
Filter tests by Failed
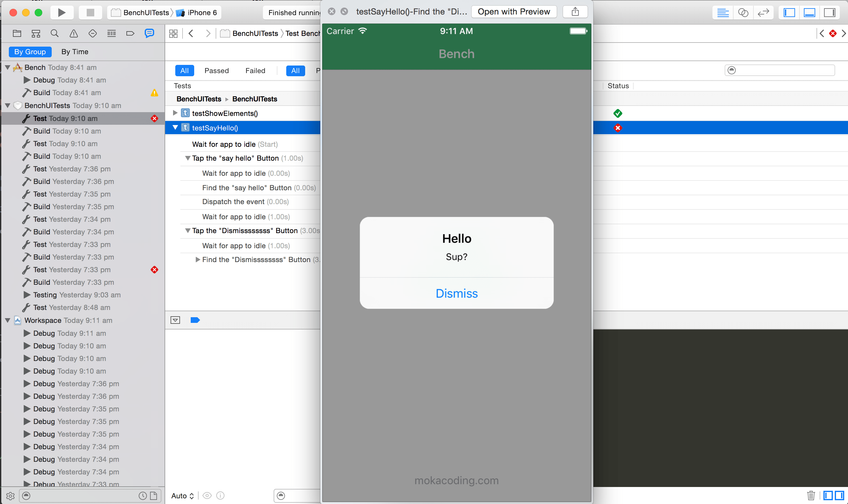pyautogui.click(x=256, y=70)
